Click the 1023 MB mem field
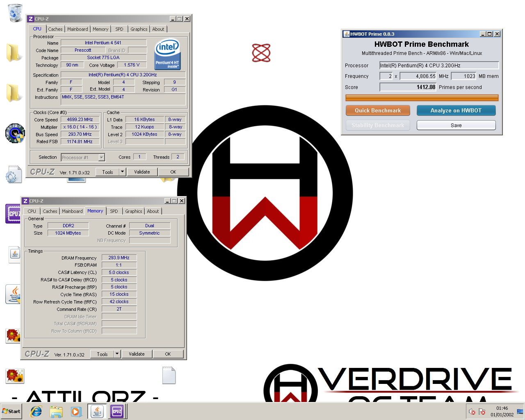Image resolution: width=525 pixels, height=420 pixels. click(464, 76)
